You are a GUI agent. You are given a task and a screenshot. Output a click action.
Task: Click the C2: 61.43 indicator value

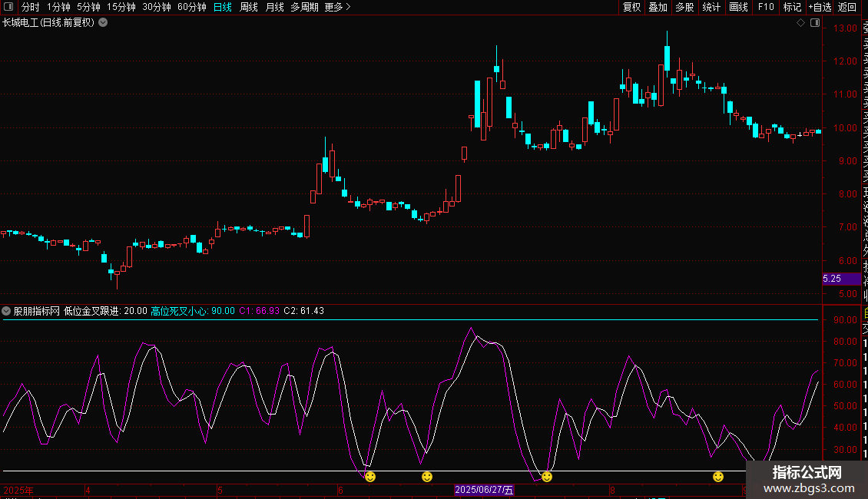point(304,311)
